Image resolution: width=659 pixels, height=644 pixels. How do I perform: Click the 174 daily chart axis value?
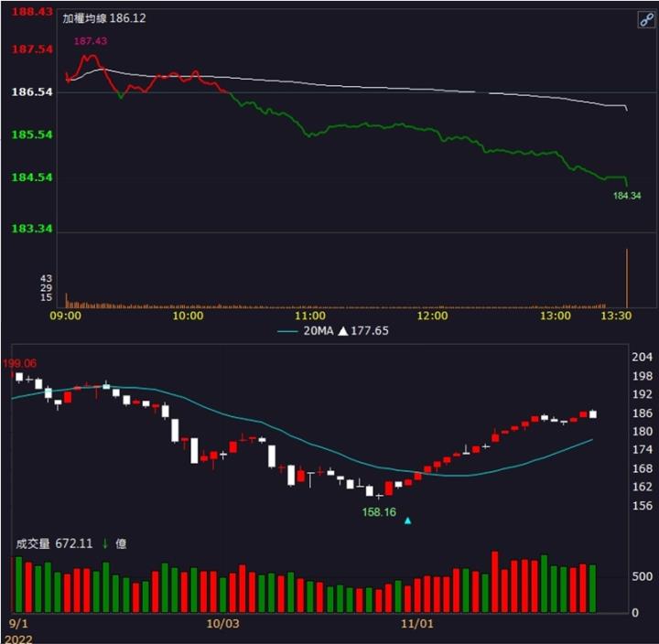tap(643, 450)
